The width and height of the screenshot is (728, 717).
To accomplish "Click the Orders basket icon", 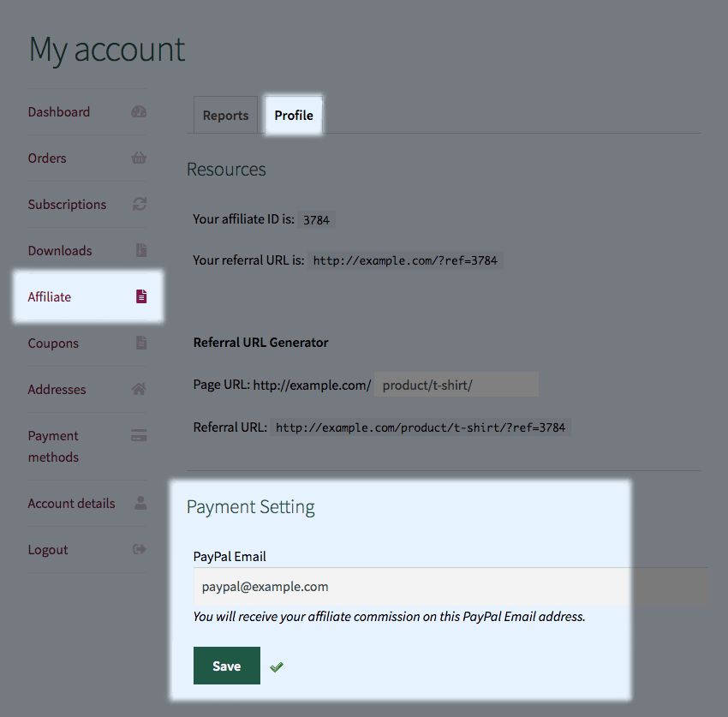I will [139, 158].
